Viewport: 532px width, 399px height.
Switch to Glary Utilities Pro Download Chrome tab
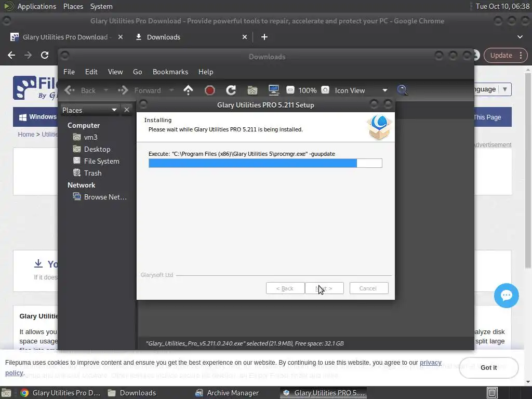tap(65, 37)
